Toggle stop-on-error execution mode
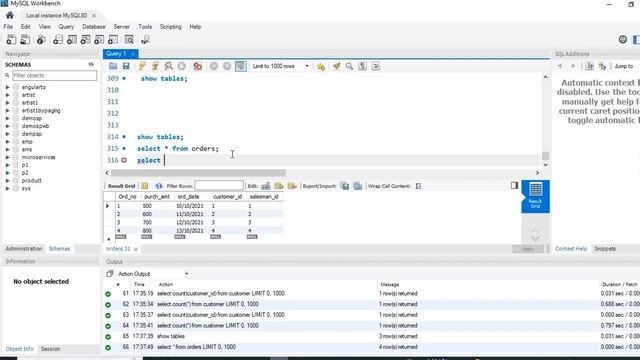This screenshot has width=640, height=360. 198,66
